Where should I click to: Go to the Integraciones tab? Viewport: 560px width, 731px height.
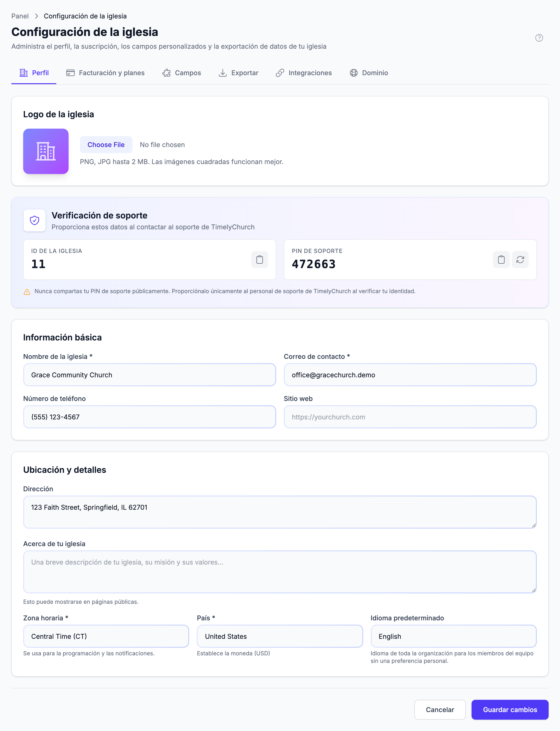point(304,73)
